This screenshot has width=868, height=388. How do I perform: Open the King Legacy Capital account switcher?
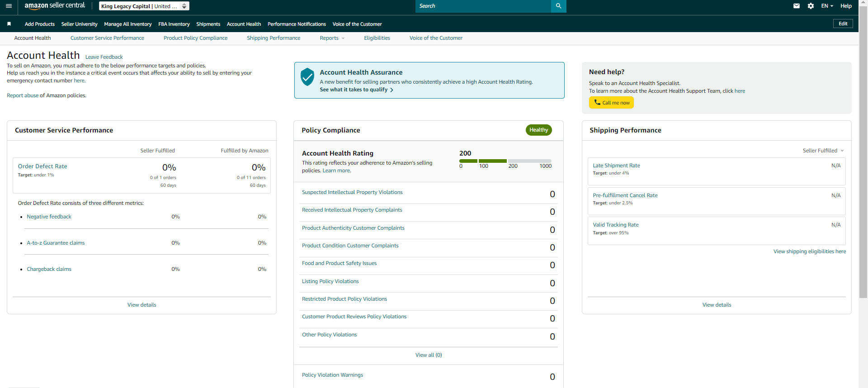[x=144, y=6]
